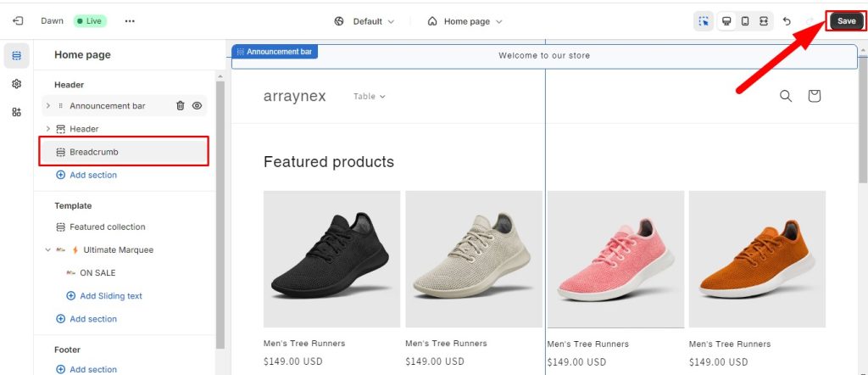The image size is (868, 375).
Task: Select the Breadcrumb section
Action: pyautogui.click(x=94, y=152)
